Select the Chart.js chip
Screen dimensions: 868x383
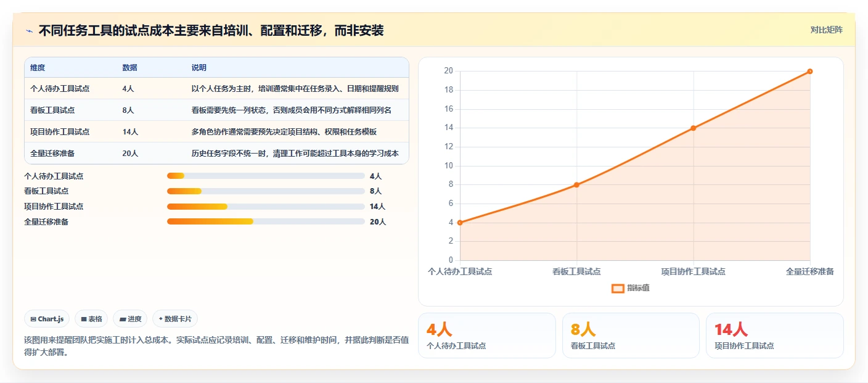[x=47, y=319]
